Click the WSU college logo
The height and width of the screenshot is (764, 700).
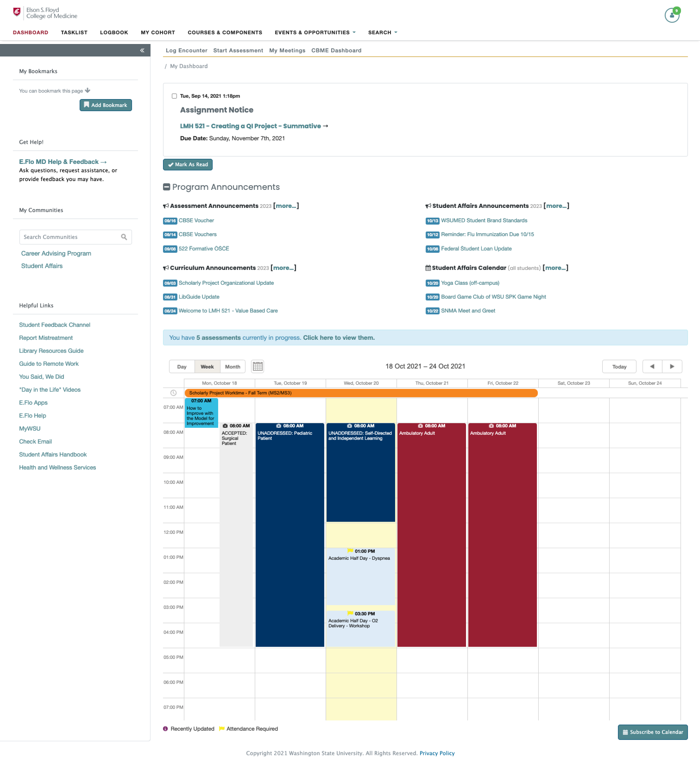coord(45,13)
